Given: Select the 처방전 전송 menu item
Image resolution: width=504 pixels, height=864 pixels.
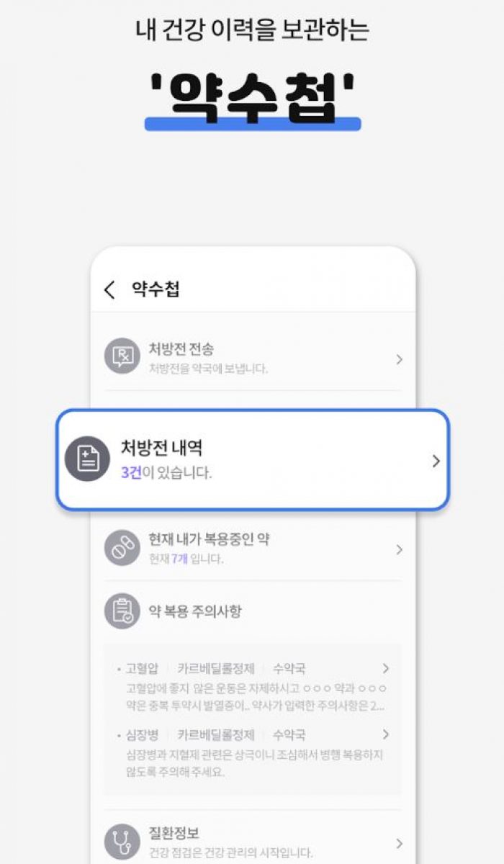Looking at the screenshot, I should click(253, 358).
